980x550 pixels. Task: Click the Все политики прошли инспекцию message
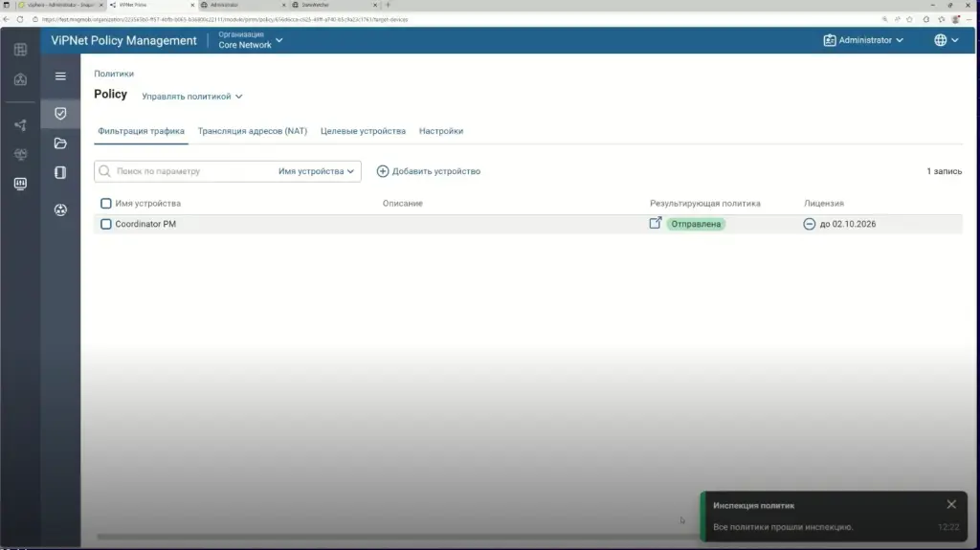783,527
